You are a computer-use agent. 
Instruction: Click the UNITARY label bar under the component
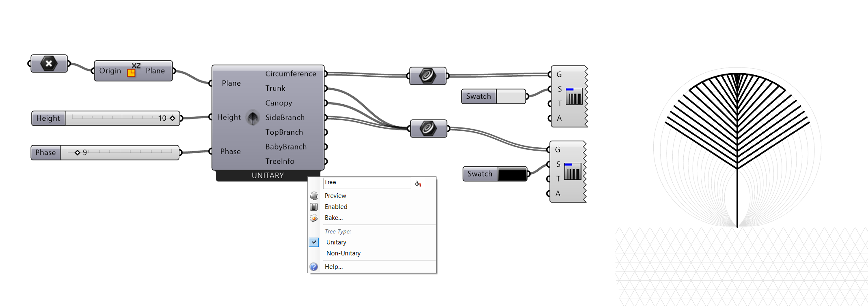pos(268,175)
